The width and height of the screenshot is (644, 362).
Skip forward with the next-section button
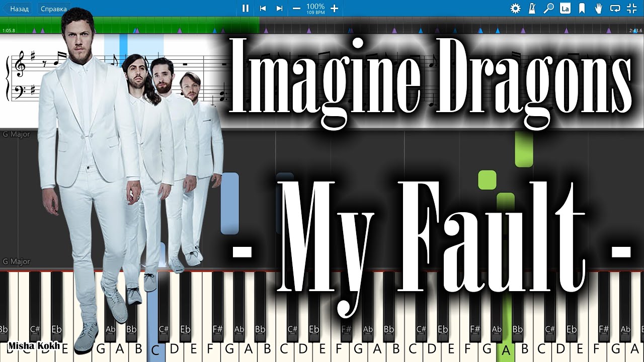(279, 8)
